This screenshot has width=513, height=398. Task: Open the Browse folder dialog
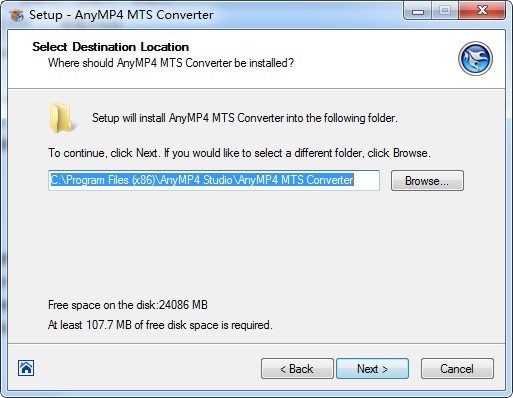coord(427,181)
